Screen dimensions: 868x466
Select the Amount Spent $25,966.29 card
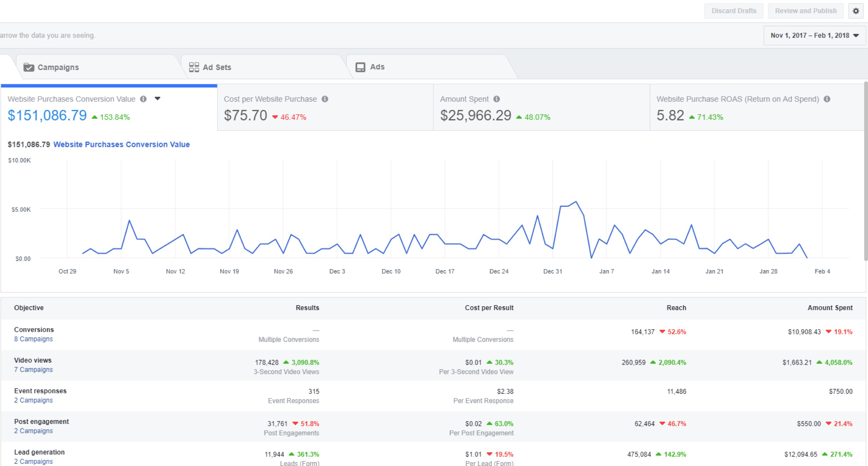pos(542,108)
